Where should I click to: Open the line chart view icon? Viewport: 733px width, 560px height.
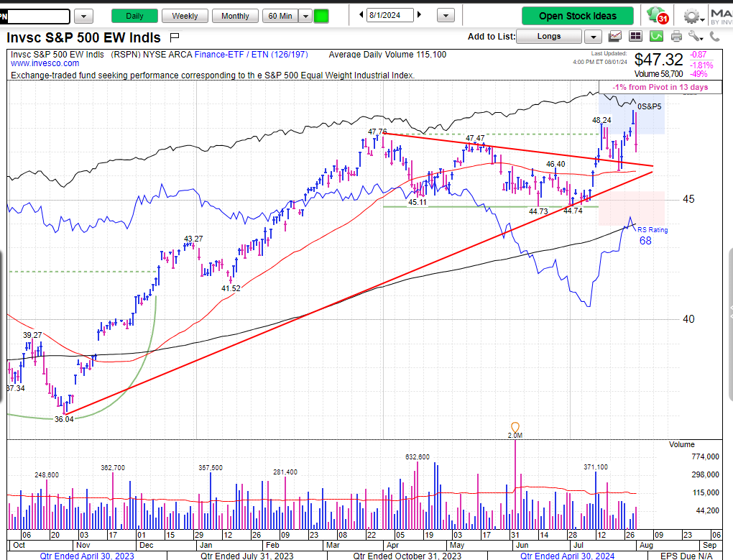point(615,36)
